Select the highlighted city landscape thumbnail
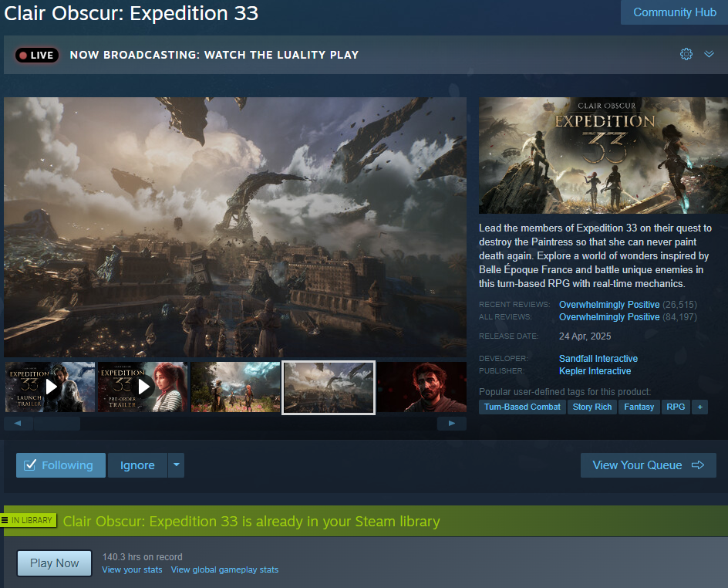The height and width of the screenshot is (588, 728). (329, 387)
